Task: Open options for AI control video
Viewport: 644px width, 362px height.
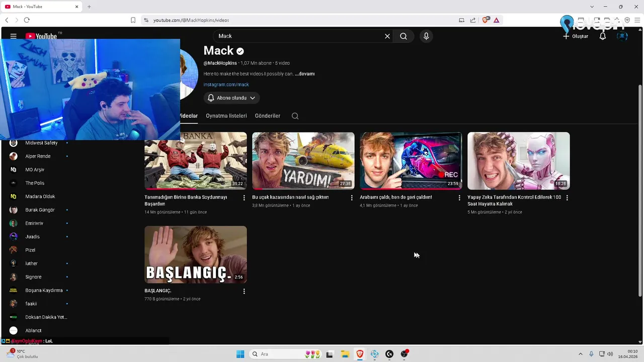Action: pyautogui.click(x=567, y=198)
